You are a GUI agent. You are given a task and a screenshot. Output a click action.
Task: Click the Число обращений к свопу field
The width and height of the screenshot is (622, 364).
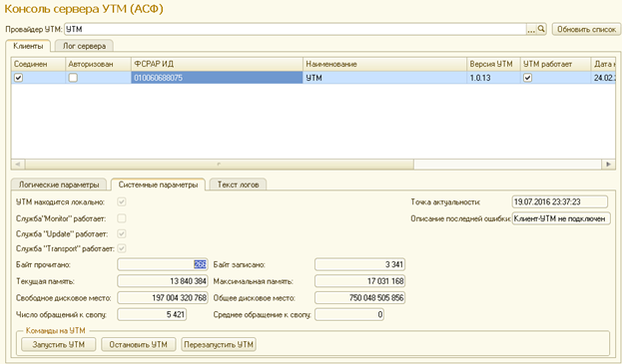[152, 314]
